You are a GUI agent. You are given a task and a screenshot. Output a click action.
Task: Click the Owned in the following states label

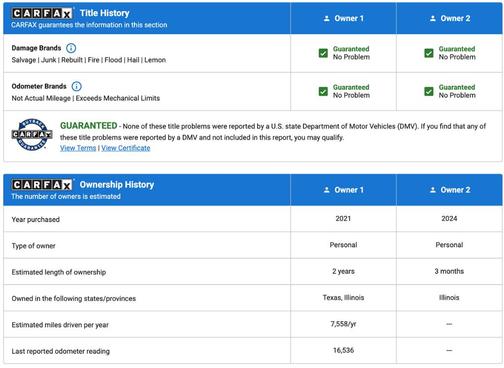coord(74,299)
